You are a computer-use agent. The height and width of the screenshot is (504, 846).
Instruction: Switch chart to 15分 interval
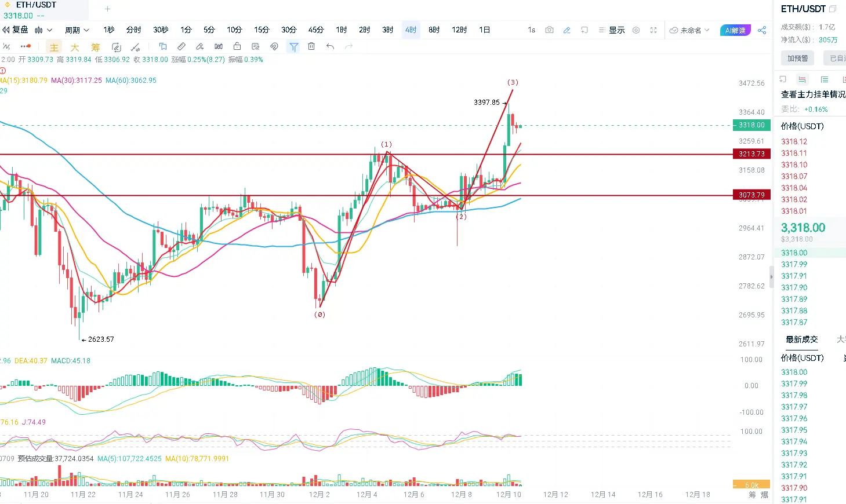click(x=262, y=30)
